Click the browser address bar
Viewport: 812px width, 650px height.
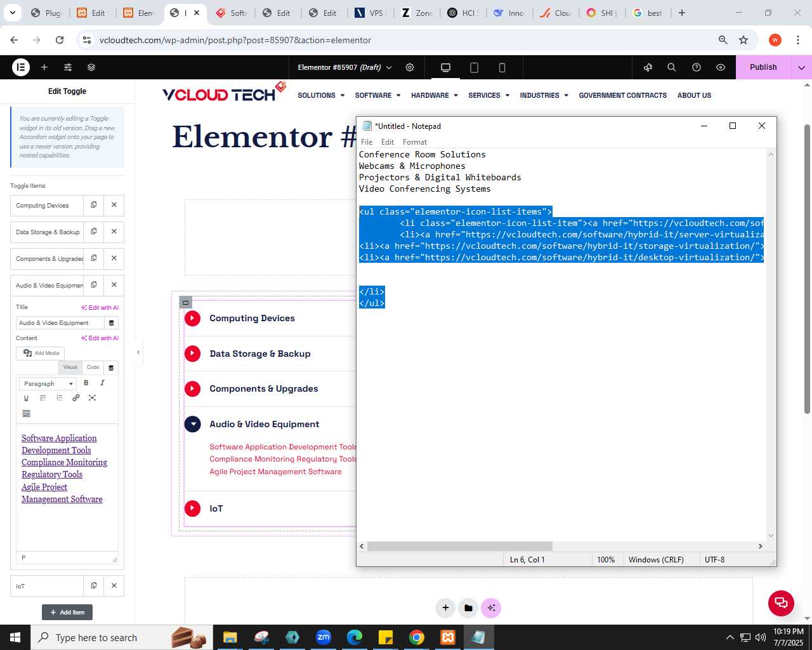tap(406, 40)
